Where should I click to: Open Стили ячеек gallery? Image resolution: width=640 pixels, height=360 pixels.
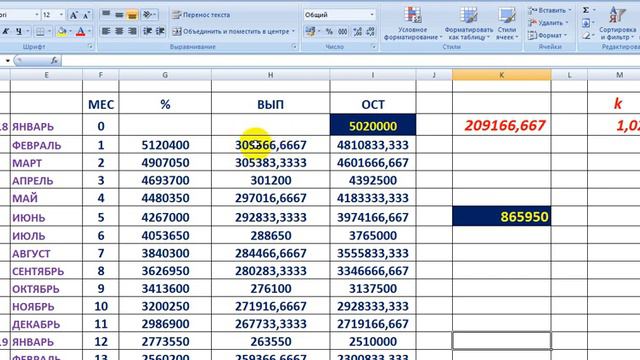[507, 23]
